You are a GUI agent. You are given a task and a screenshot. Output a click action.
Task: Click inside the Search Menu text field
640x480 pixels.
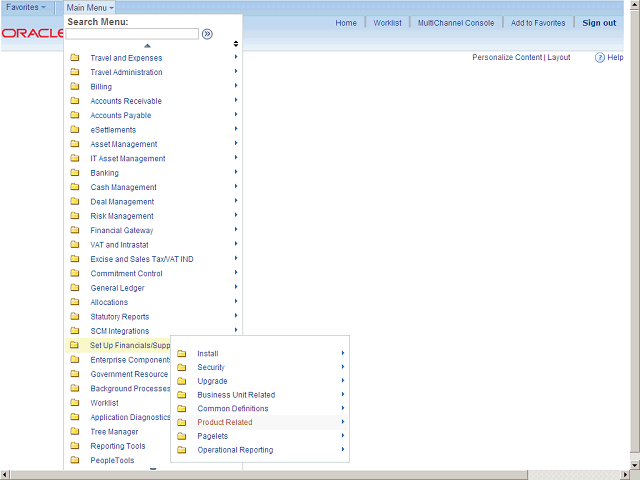coord(132,34)
